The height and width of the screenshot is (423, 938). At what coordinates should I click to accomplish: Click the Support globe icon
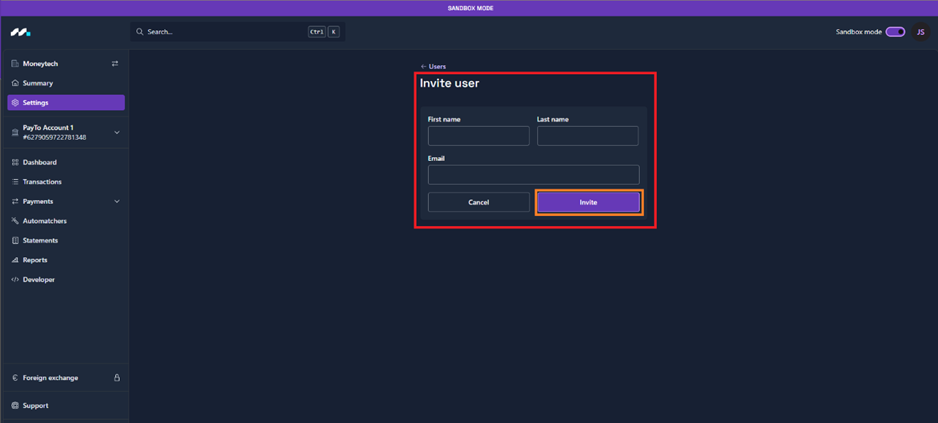(x=16, y=406)
